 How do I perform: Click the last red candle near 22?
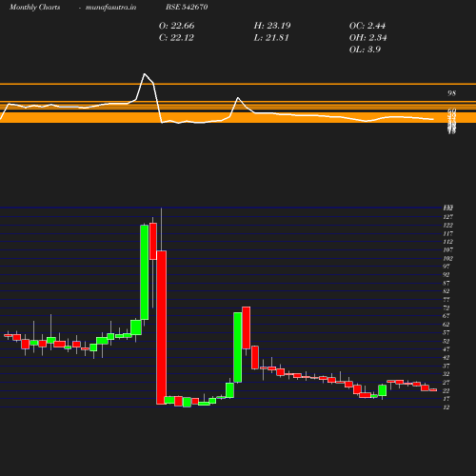pyautogui.click(x=433, y=390)
